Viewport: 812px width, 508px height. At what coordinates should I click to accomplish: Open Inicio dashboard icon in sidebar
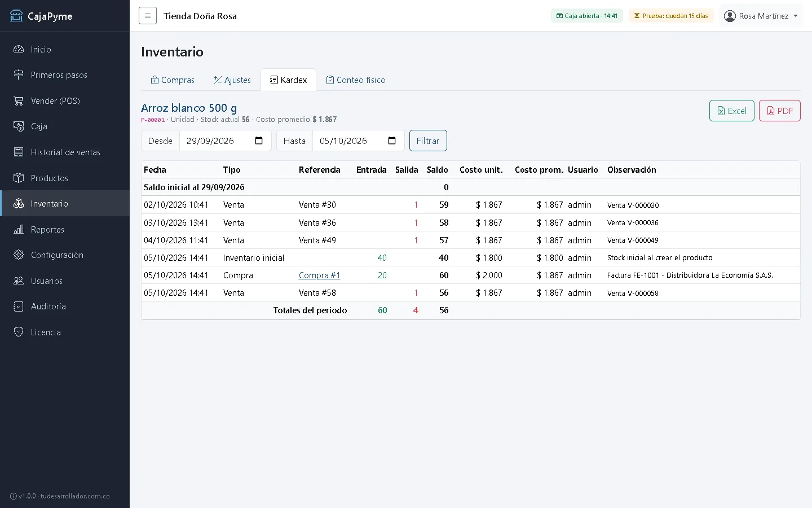[19, 50]
